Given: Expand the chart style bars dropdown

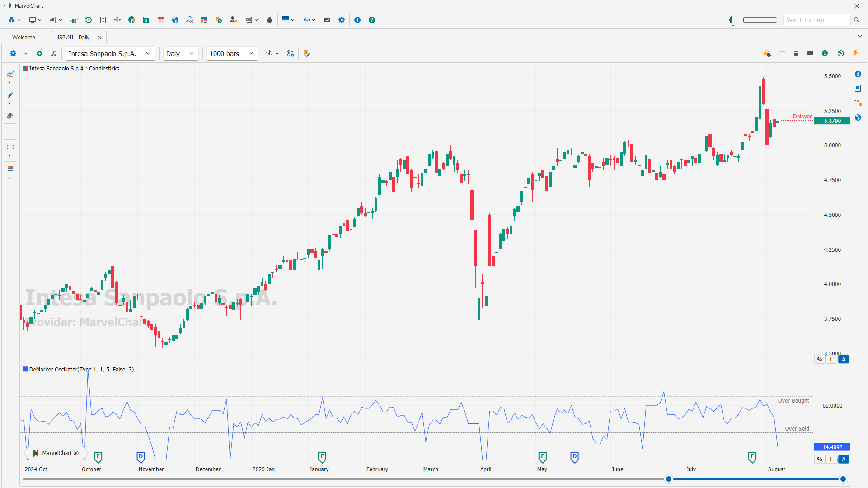Looking at the screenshot, I should [x=272, y=53].
